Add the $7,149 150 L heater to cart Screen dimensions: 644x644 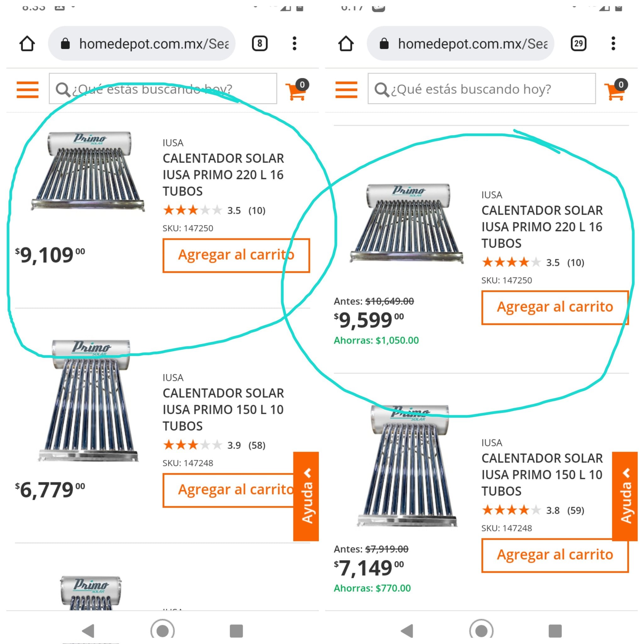coord(555,555)
